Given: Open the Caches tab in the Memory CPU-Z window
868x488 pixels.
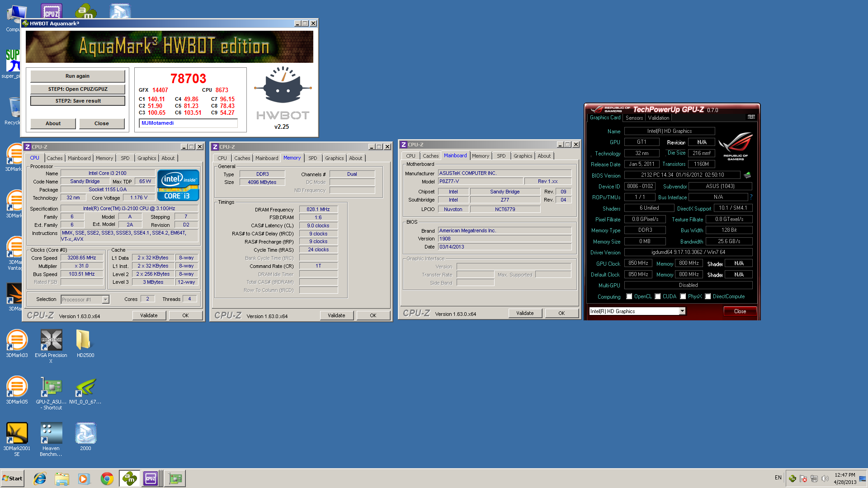Looking at the screenshot, I should click(242, 158).
